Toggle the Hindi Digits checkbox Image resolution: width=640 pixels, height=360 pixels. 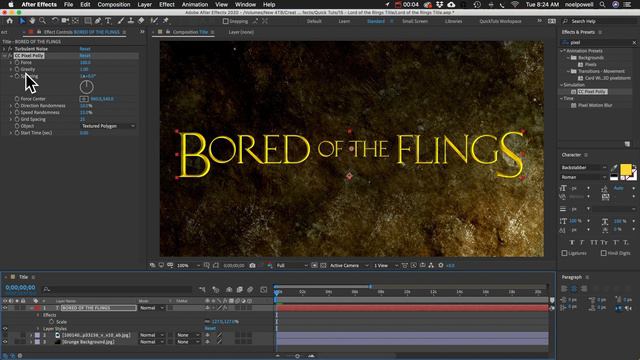coord(604,253)
